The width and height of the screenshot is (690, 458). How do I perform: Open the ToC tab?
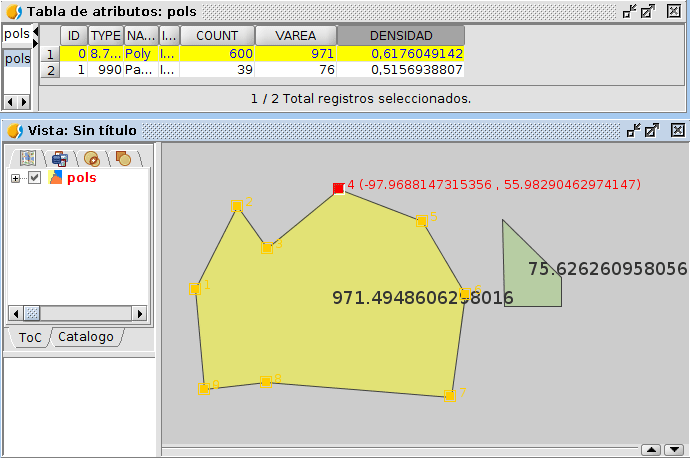pyautogui.click(x=30, y=337)
